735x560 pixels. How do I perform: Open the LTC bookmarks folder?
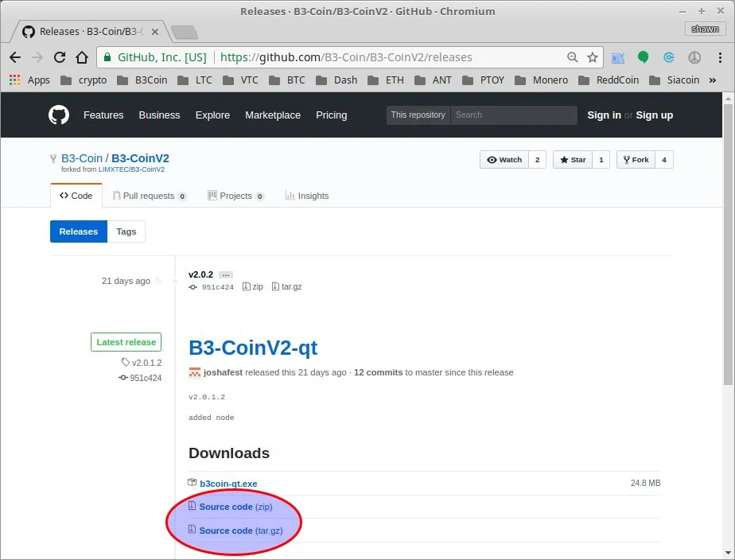[x=195, y=80]
